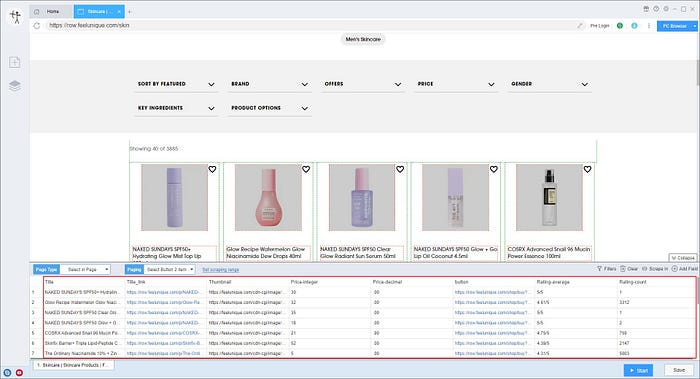700x379 pixels.
Task: Expand the Offers filter dropdown
Action: click(362, 84)
